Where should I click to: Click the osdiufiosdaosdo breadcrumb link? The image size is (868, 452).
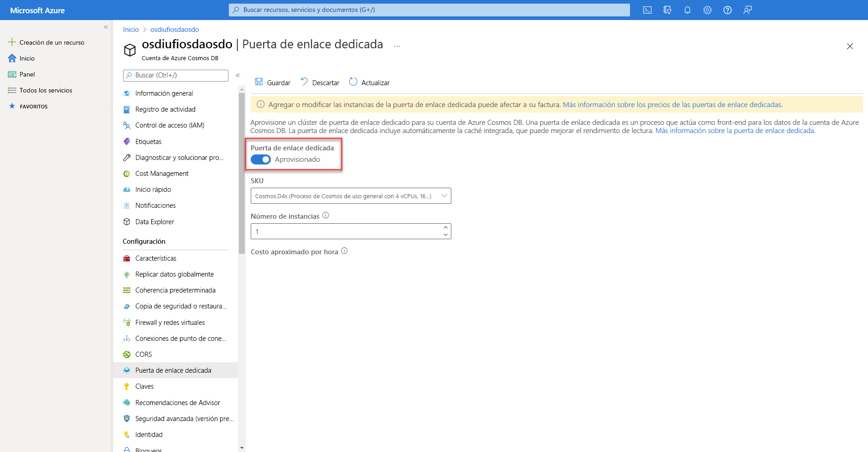point(175,30)
